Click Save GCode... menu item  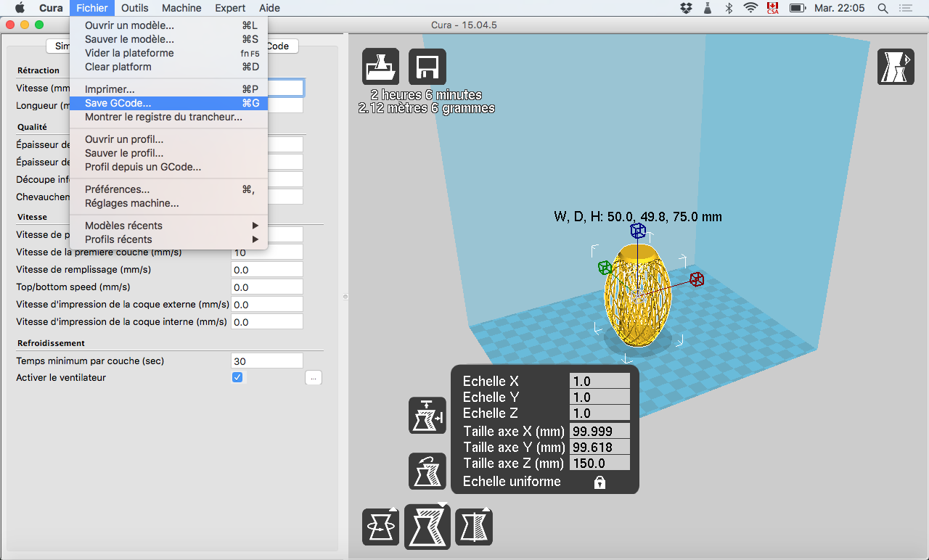point(168,103)
